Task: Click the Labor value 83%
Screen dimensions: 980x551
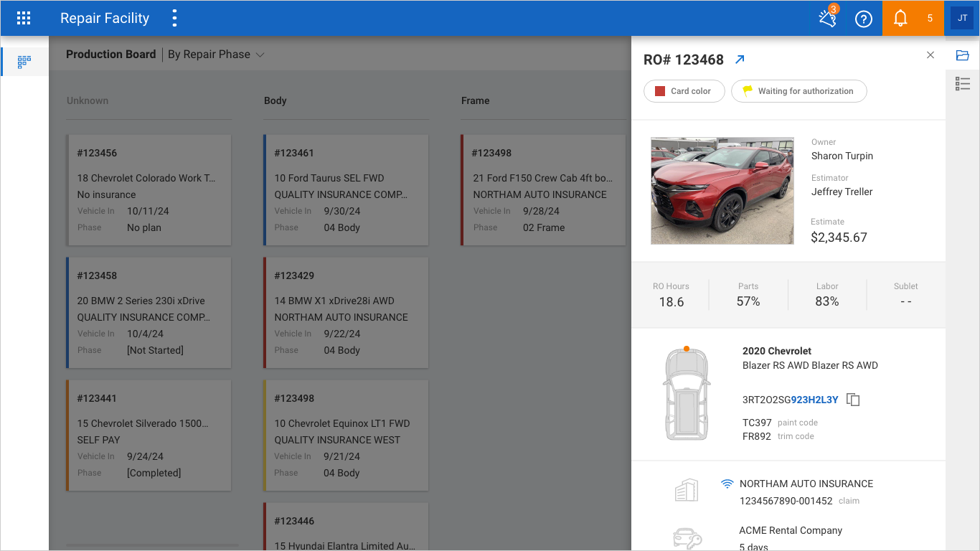Action: tap(827, 302)
